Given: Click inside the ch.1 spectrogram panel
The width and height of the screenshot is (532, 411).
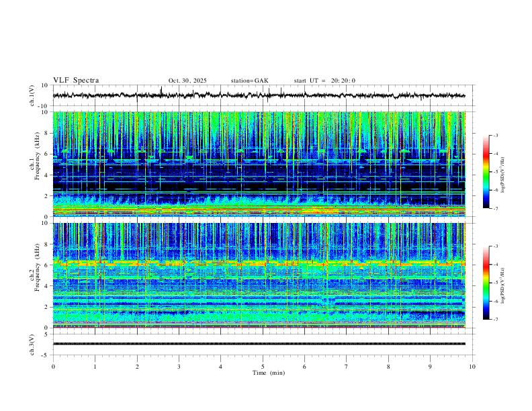Looking at the screenshot, I should (x=259, y=164).
